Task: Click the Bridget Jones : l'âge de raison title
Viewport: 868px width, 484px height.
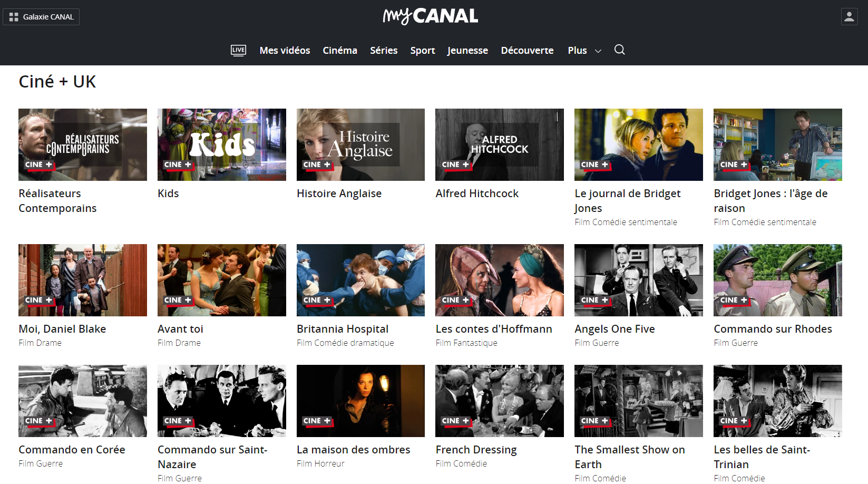Action: tap(771, 201)
